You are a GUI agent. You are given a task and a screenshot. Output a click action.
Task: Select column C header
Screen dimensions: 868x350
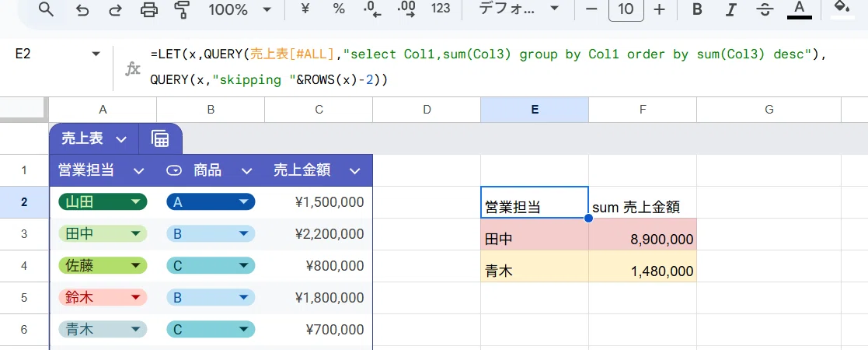[x=319, y=110]
